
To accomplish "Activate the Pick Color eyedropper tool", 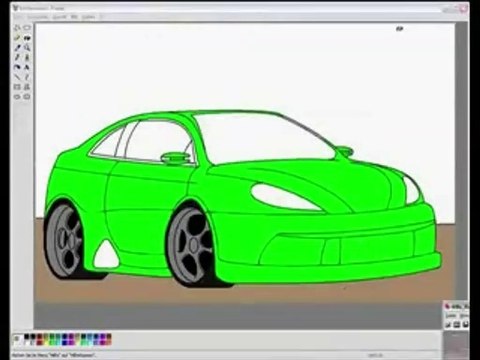I will coord(17,48).
